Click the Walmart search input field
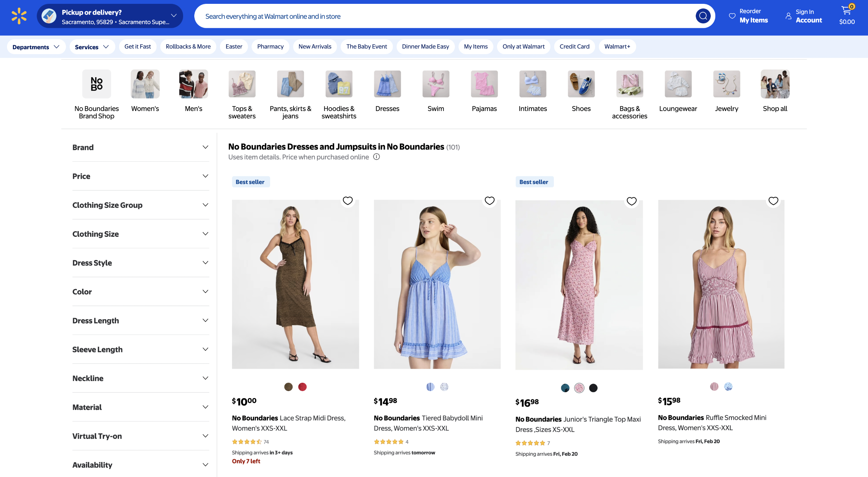The height and width of the screenshot is (477, 868). point(444,16)
